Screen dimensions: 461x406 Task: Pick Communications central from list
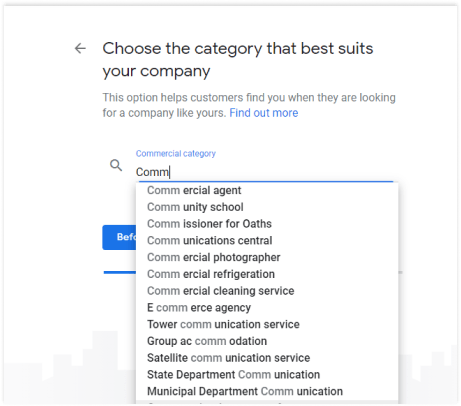[267, 240]
